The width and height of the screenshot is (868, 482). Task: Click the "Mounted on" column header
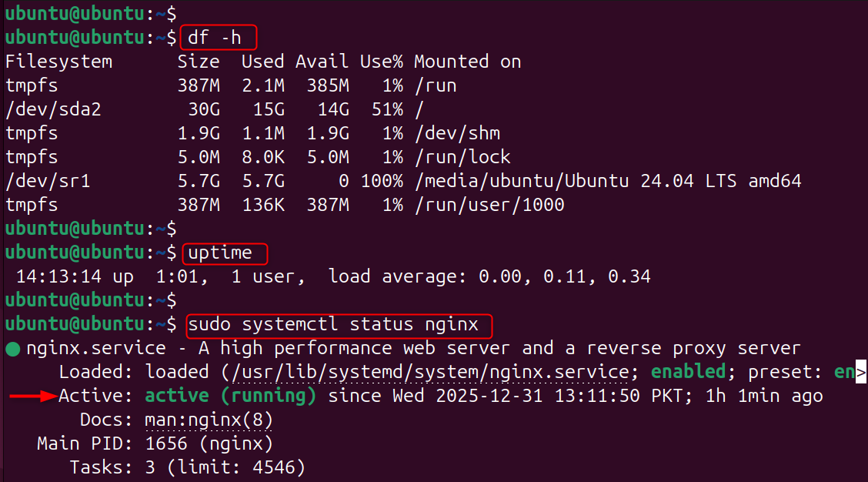pos(467,62)
